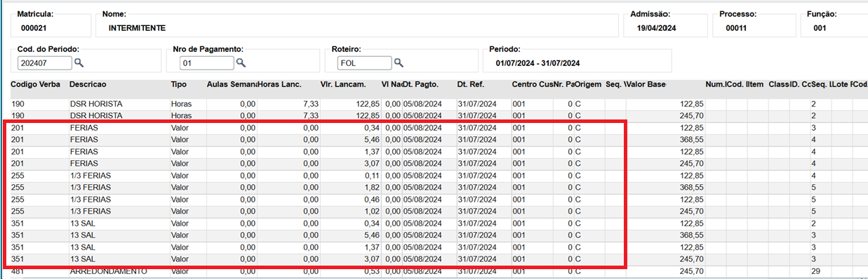The height and width of the screenshot is (279, 868).
Task: Select the 13 SAL row value 0,34
Action: click(372, 223)
